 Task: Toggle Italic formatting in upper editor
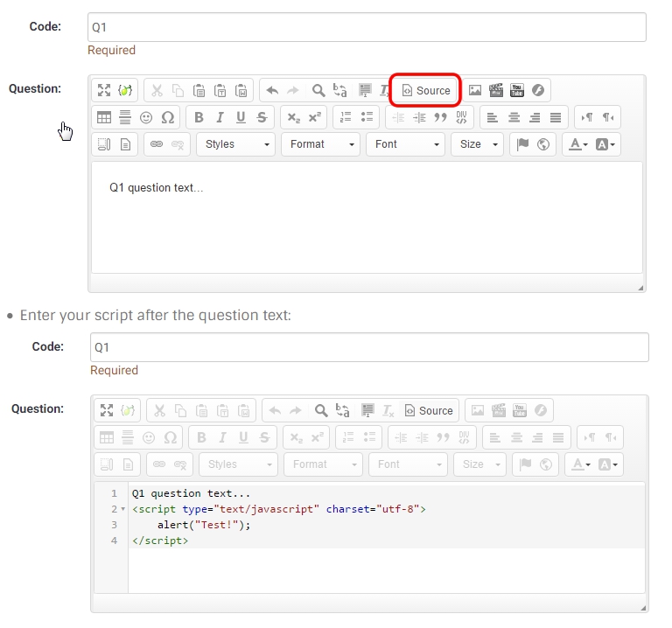tap(220, 117)
